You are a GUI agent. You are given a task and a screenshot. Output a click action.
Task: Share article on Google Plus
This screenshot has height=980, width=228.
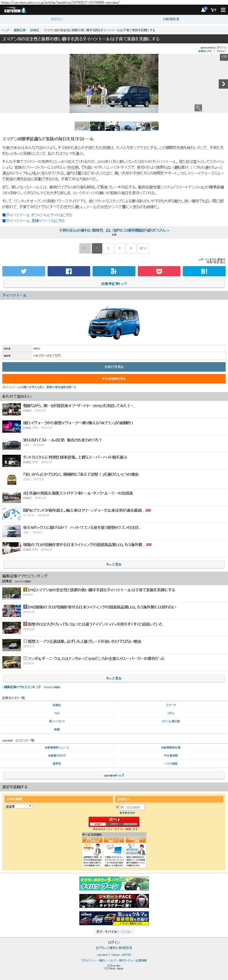tap(114, 271)
